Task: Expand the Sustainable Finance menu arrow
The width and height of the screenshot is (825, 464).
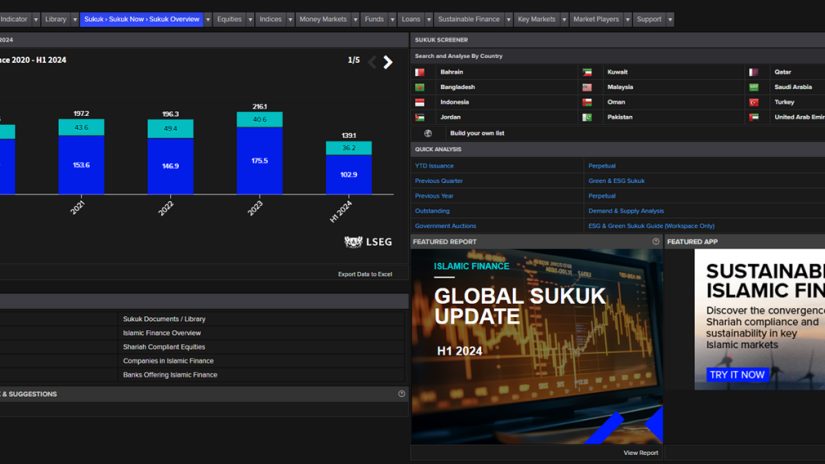Action: click(x=508, y=19)
